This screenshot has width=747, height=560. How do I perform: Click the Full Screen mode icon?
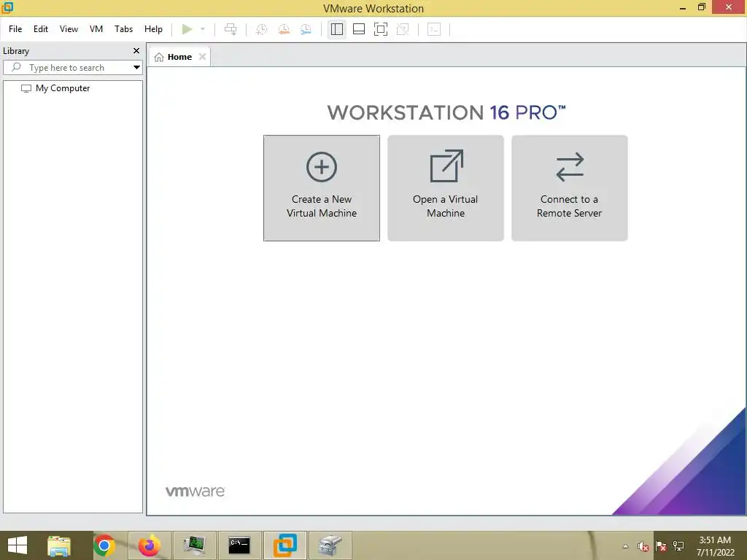[x=381, y=29]
